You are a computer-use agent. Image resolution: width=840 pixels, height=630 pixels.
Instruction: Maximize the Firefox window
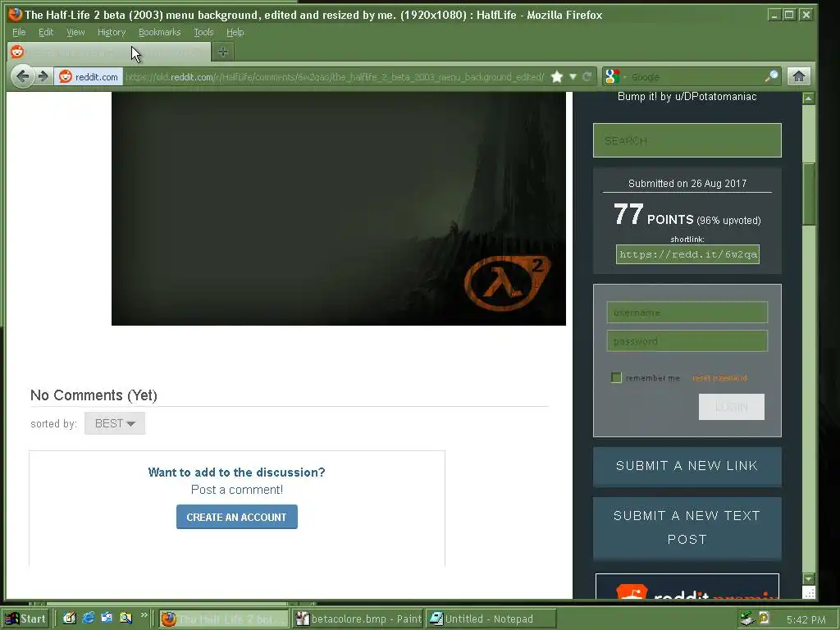[x=790, y=15]
